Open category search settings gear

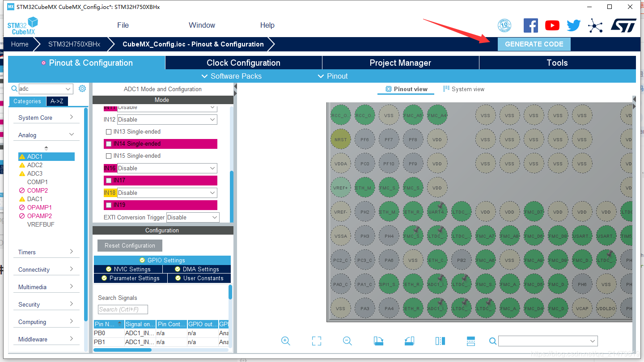point(82,88)
